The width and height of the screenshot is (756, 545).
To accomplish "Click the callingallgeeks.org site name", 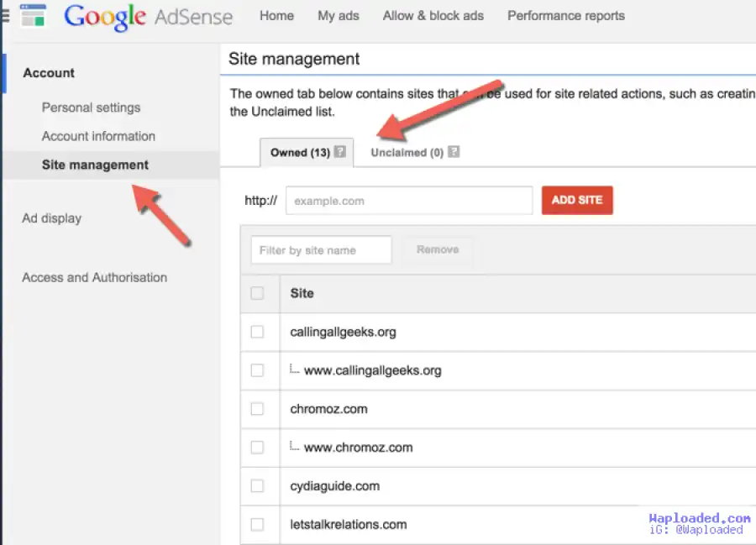I will (x=344, y=332).
